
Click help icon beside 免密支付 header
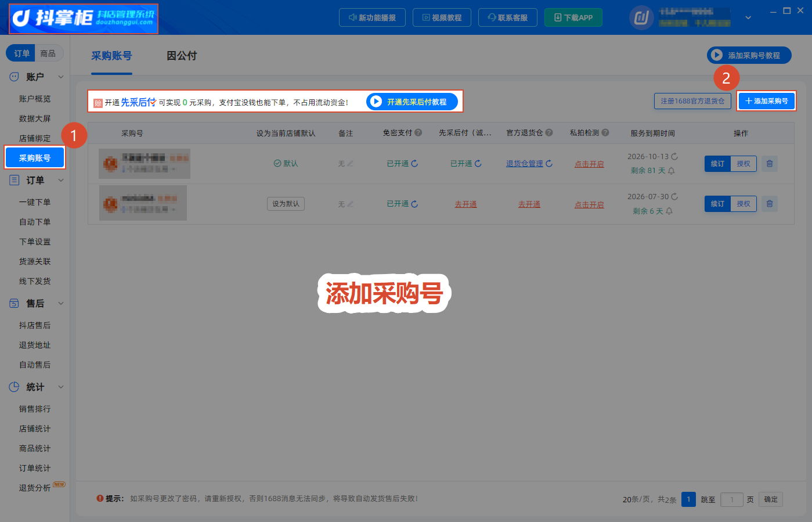418,132
